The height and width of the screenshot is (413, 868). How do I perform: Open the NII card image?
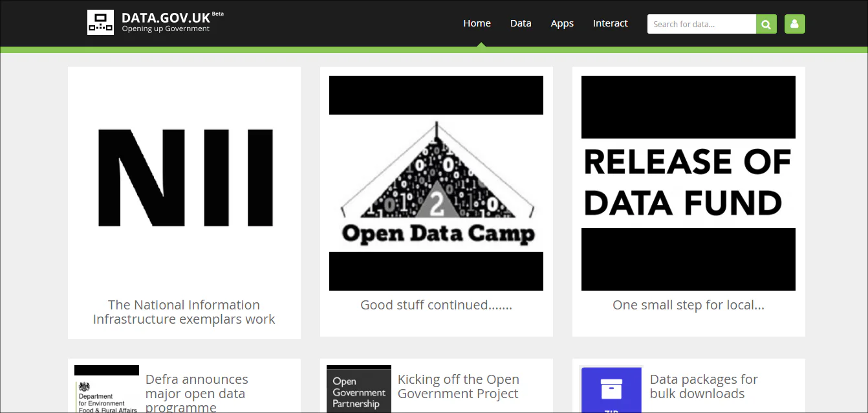pyautogui.click(x=184, y=183)
